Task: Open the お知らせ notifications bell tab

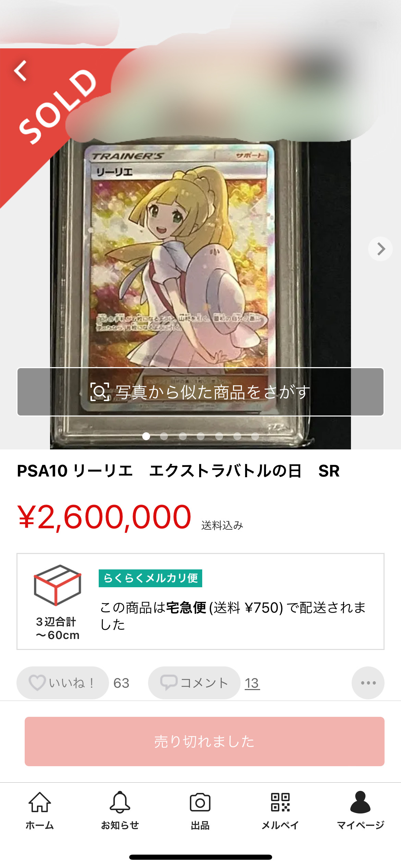Action: (x=120, y=810)
